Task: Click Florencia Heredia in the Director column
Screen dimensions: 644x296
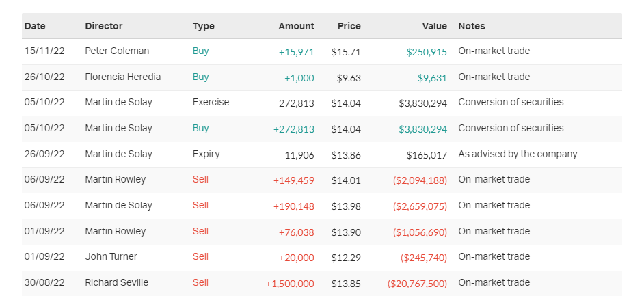Action: 123,77
